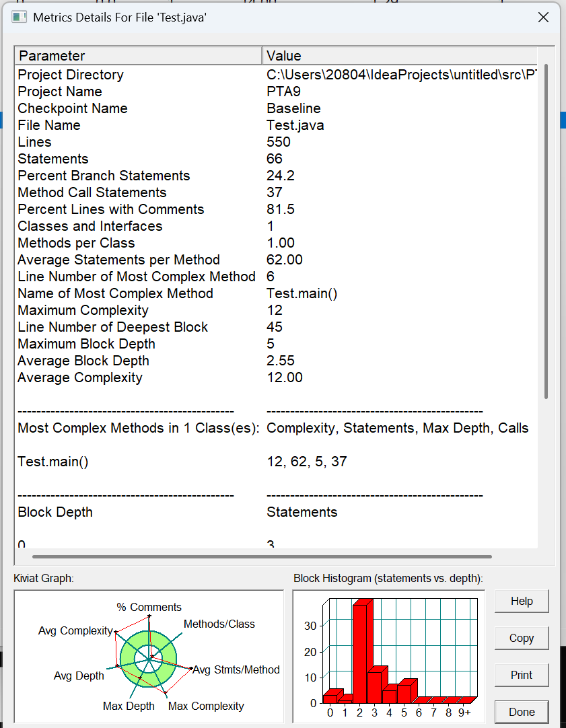Select the Average Complexity row

click(276, 377)
